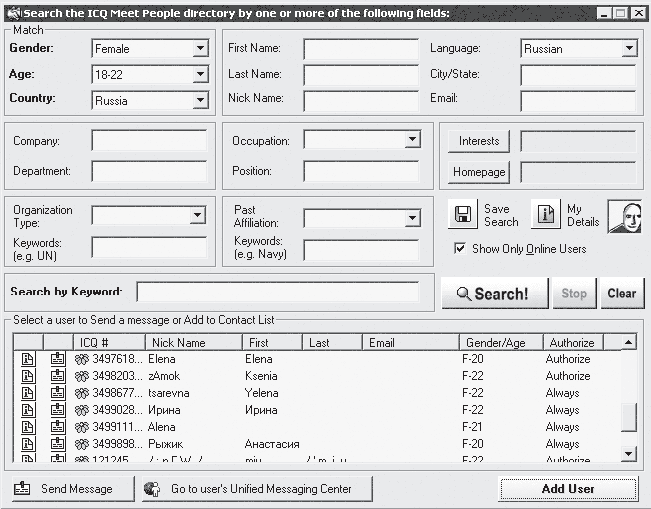Click the Add User button
The width and height of the screenshot is (651, 509).
568,489
